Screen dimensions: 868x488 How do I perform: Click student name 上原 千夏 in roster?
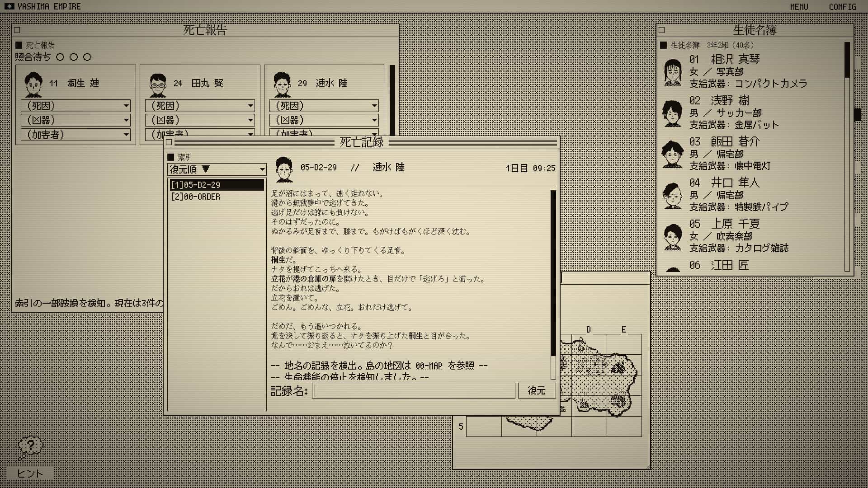(736, 224)
